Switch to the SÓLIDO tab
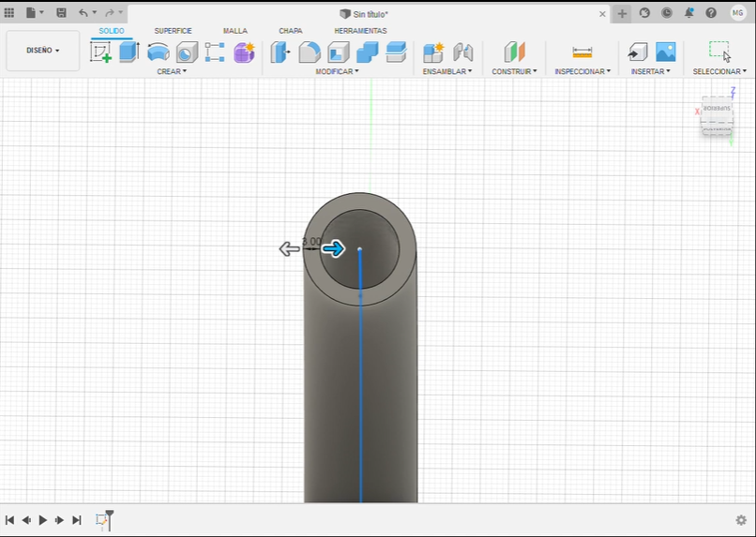 (112, 31)
